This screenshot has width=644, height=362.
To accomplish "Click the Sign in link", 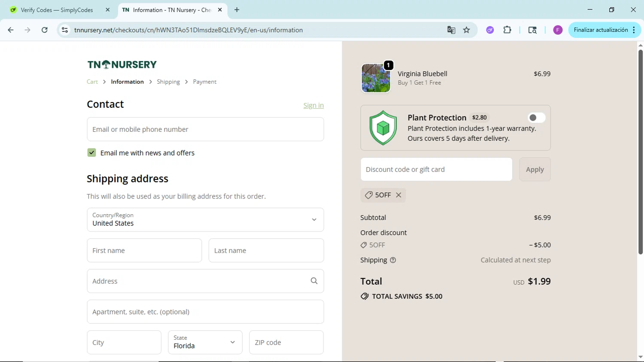I will pyautogui.click(x=313, y=105).
